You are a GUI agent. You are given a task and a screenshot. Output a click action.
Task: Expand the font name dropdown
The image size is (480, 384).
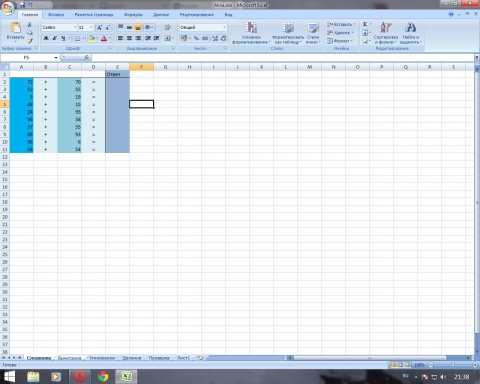(75, 27)
